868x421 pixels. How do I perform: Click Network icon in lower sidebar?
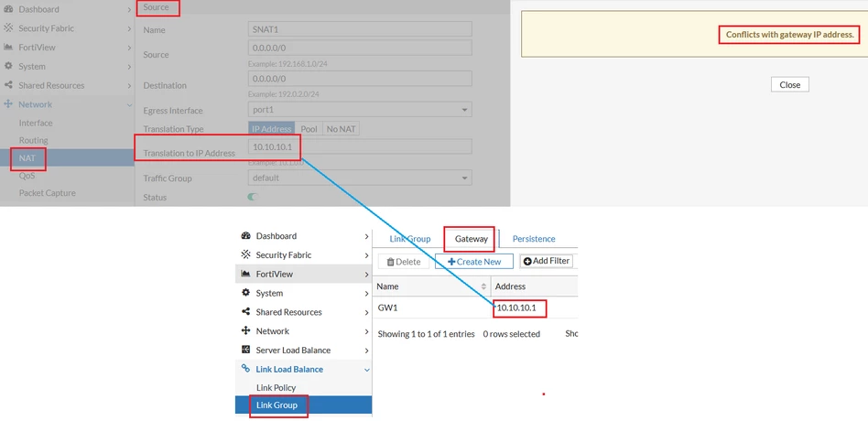point(246,330)
